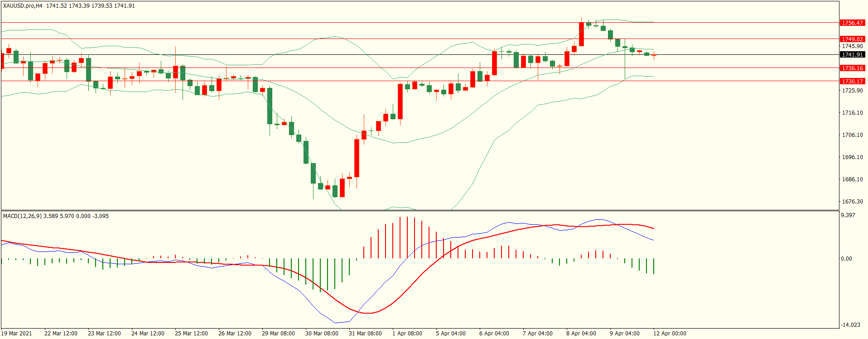The width and height of the screenshot is (868, 339).
Task: Select the 31 Mar 08:00 time marker
Action: [365, 334]
